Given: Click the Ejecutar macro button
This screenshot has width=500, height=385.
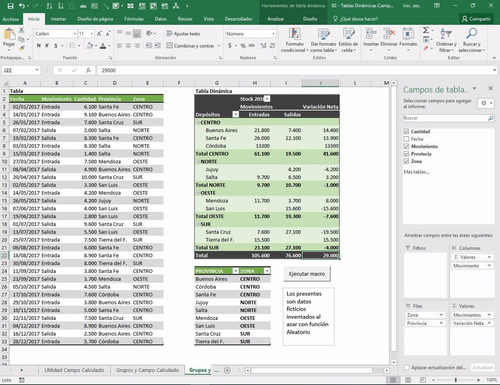Looking at the screenshot, I should 307,274.
